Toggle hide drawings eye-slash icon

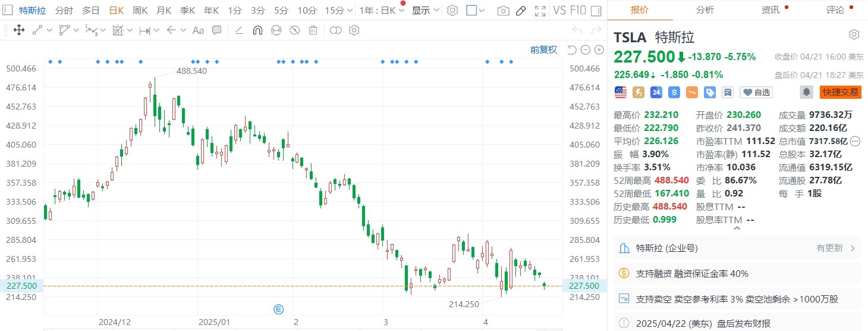(294, 30)
